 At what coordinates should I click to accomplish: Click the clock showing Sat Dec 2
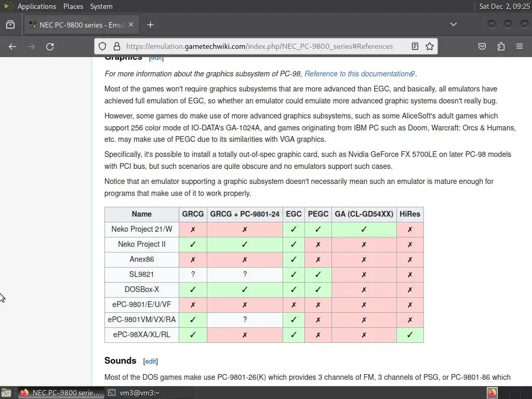point(504,6)
